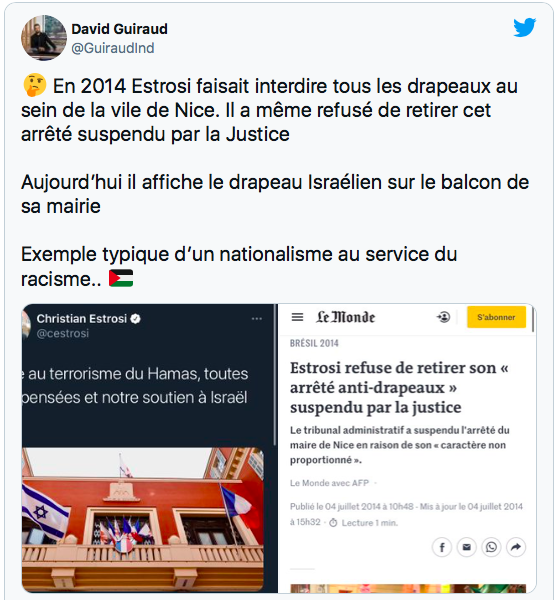Click the Palestinian flag emoji

point(121,278)
